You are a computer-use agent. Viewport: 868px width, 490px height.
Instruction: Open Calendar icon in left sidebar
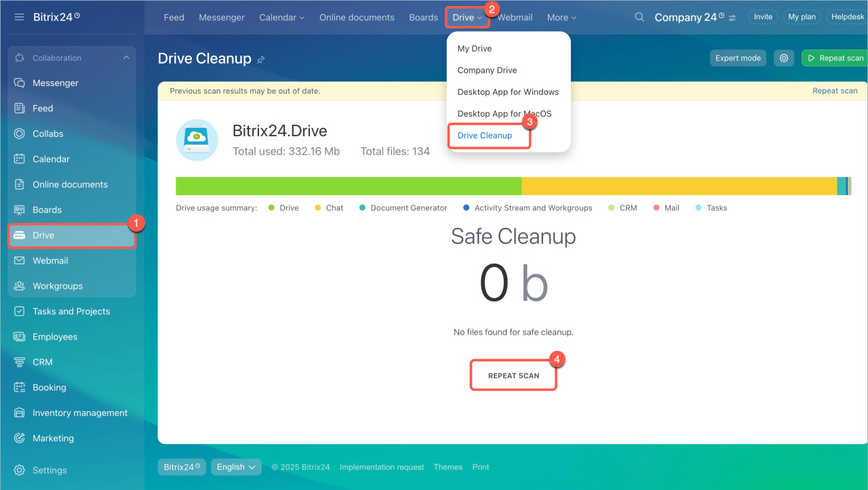coord(20,159)
